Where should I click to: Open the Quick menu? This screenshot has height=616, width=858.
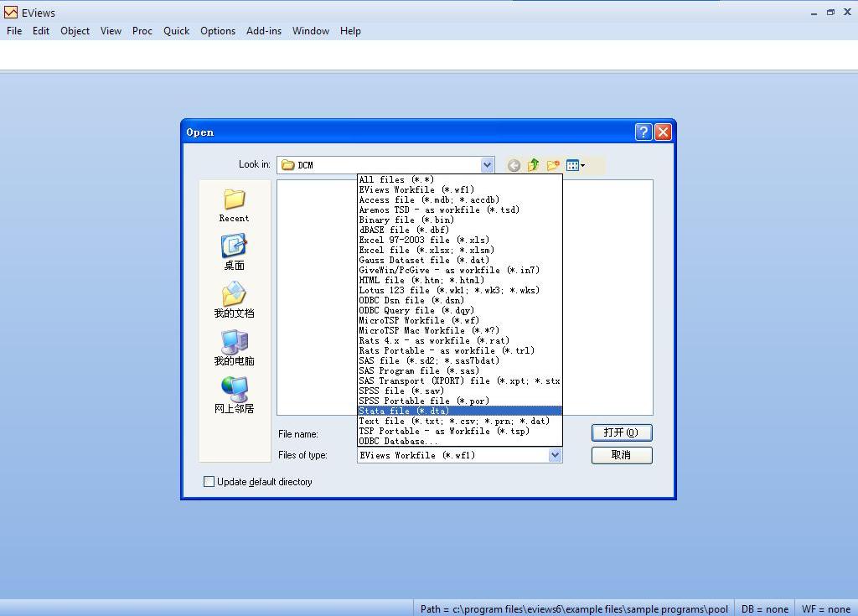(x=176, y=31)
